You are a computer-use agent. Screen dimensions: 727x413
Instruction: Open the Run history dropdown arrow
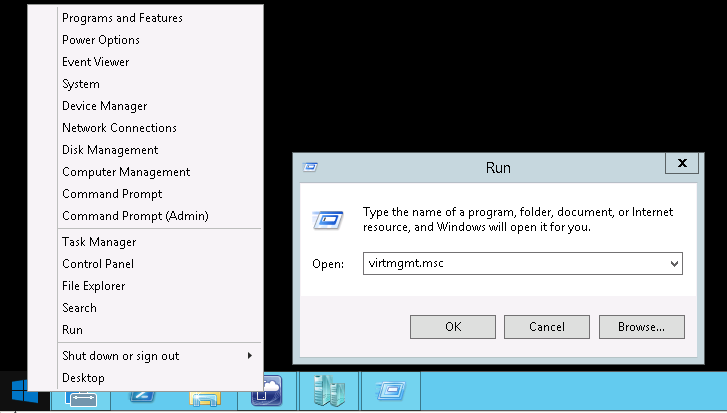pos(674,264)
